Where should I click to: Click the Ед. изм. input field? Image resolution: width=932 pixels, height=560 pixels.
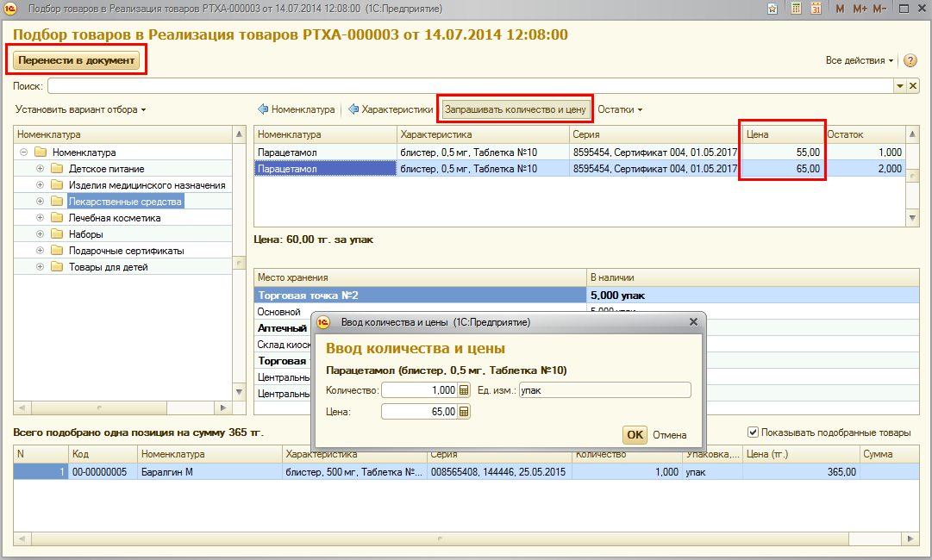(x=604, y=390)
